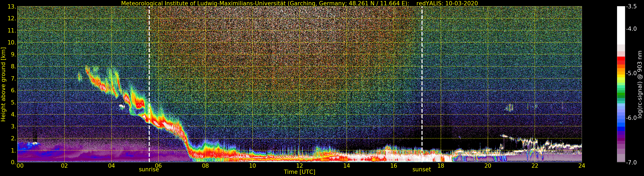The image size is (644, 176).
Task: Click the '20' tick on the time axis
Action: (x=488, y=166)
